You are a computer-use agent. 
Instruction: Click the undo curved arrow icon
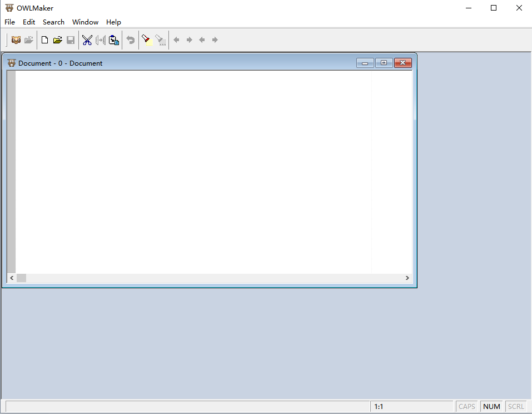pyautogui.click(x=130, y=40)
